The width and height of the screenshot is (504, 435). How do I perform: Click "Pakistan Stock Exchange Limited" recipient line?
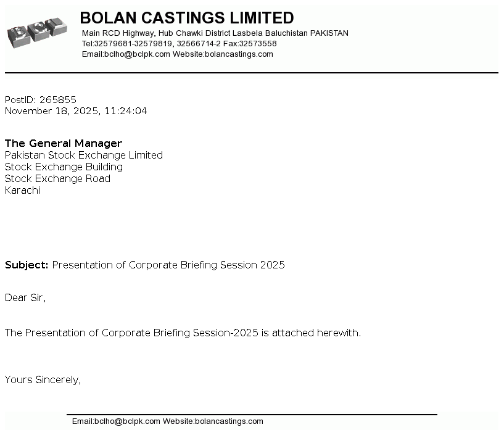tap(84, 155)
